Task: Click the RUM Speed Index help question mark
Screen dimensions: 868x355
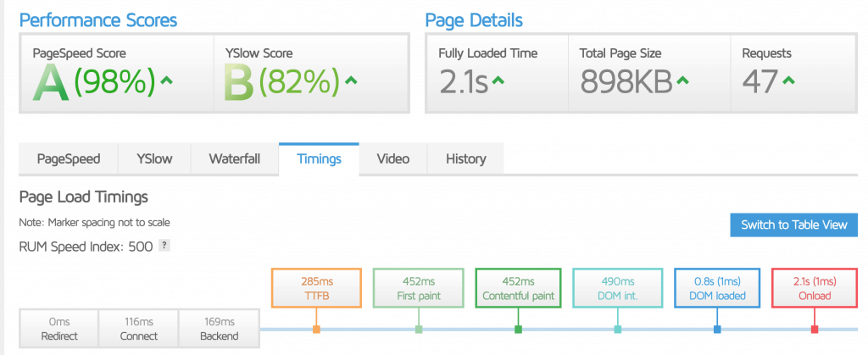Action: (x=165, y=246)
